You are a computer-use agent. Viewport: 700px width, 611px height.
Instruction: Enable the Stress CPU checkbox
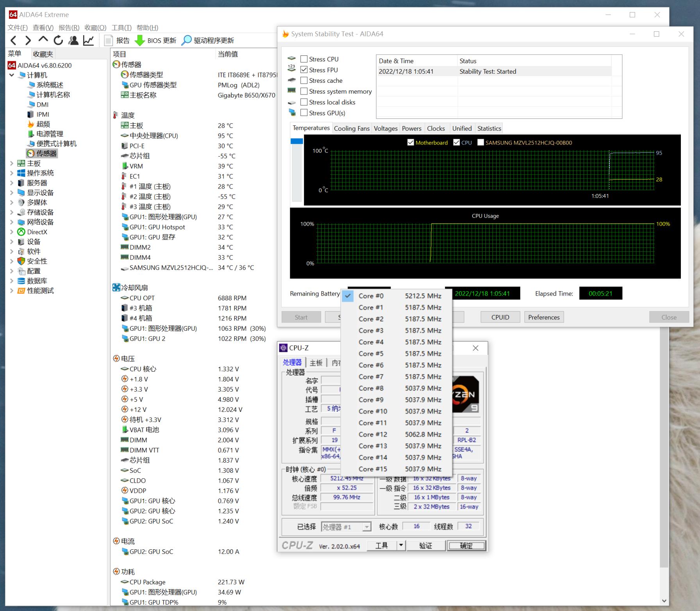(x=304, y=59)
